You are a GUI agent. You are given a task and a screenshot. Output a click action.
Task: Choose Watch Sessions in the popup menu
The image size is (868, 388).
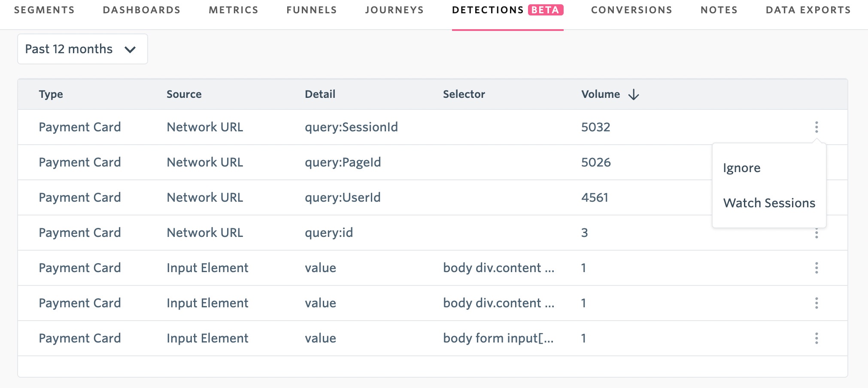click(769, 203)
